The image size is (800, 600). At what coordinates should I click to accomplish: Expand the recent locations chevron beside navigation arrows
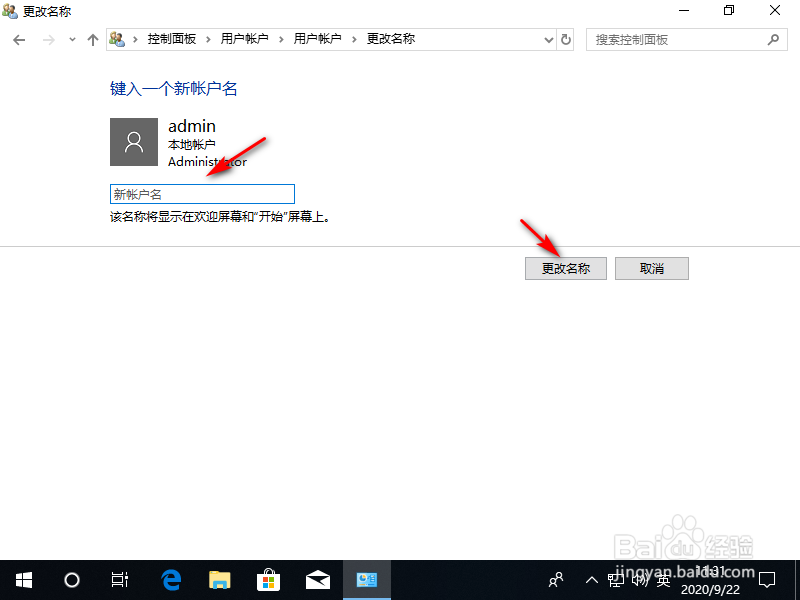(71, 38)
